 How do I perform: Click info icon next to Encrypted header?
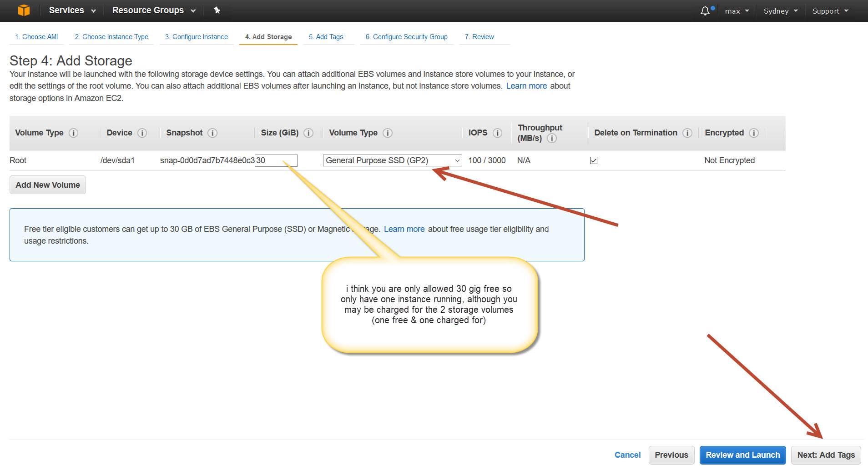(754, 133)
